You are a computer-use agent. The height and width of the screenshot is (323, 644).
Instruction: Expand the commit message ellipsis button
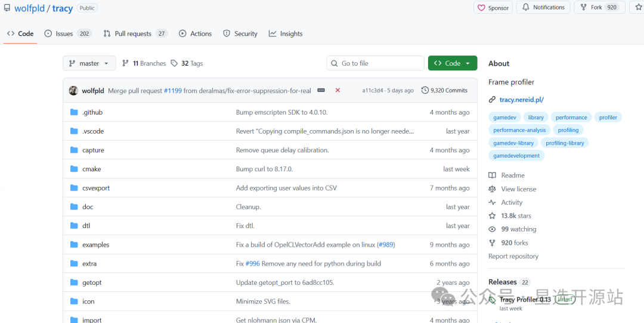coord(321,90)
